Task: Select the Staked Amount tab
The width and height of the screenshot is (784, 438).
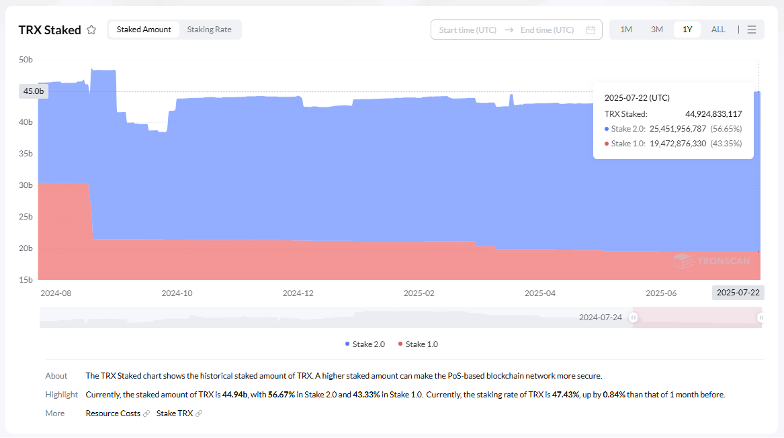Action: point(143,30)
